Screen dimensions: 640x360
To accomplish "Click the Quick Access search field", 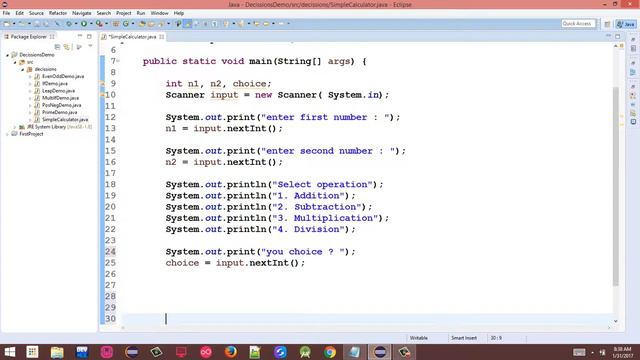I will pyautogui.click(x=578, y=24).
